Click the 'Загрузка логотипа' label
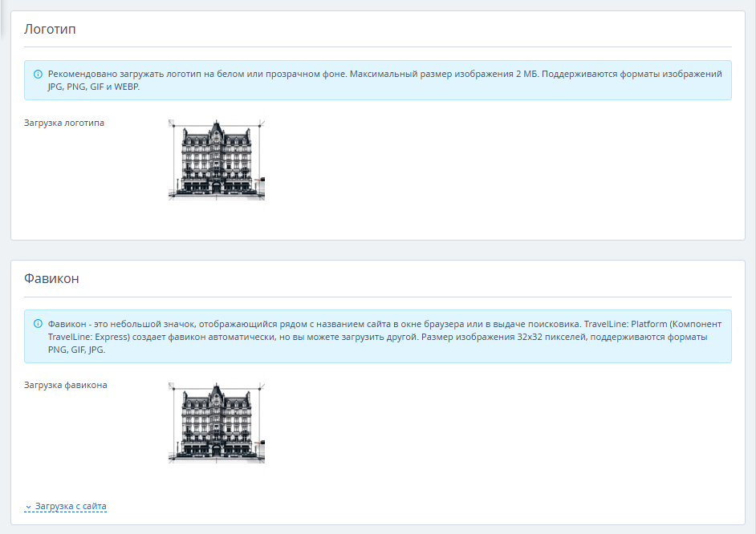This screenshot has width=756, height=534. pos(64,123)
